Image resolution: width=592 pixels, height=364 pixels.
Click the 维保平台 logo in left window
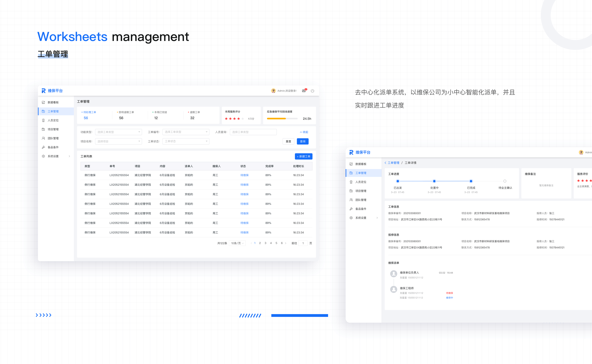52,91
